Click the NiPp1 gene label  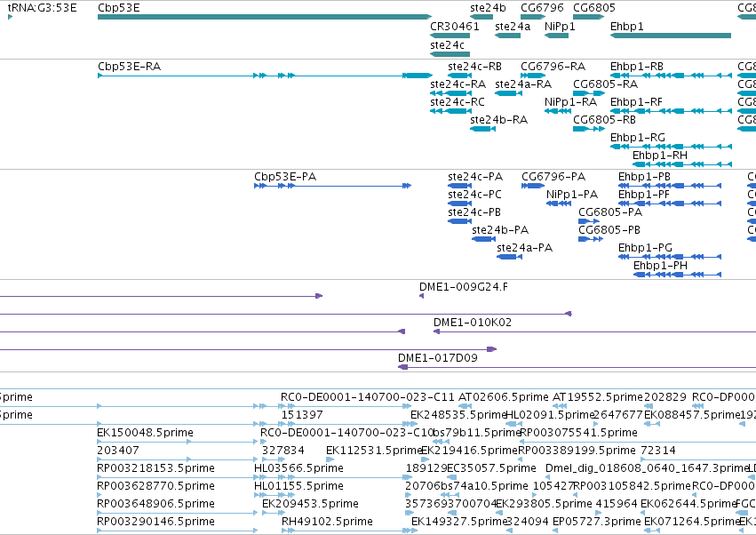point(560,27)
